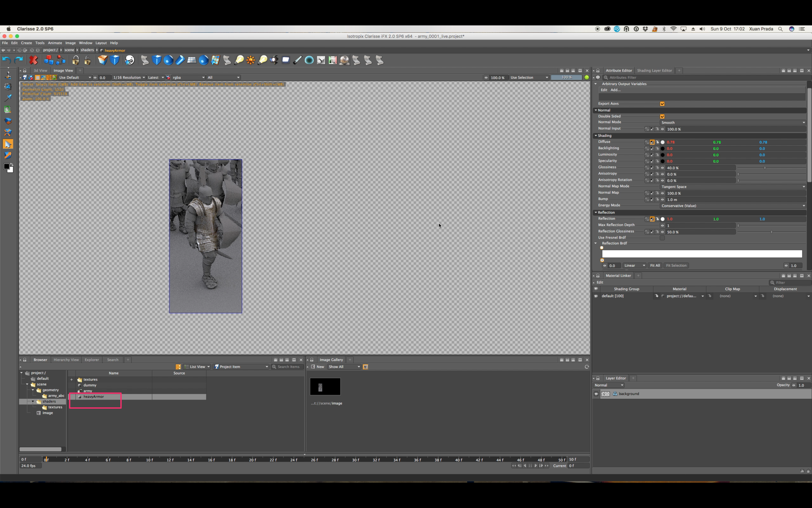Image resolution: width=812 pixels, height=508 pixels.
Task: Uncheck the Double Sided checkbox
Action: [x=662, y=117]
